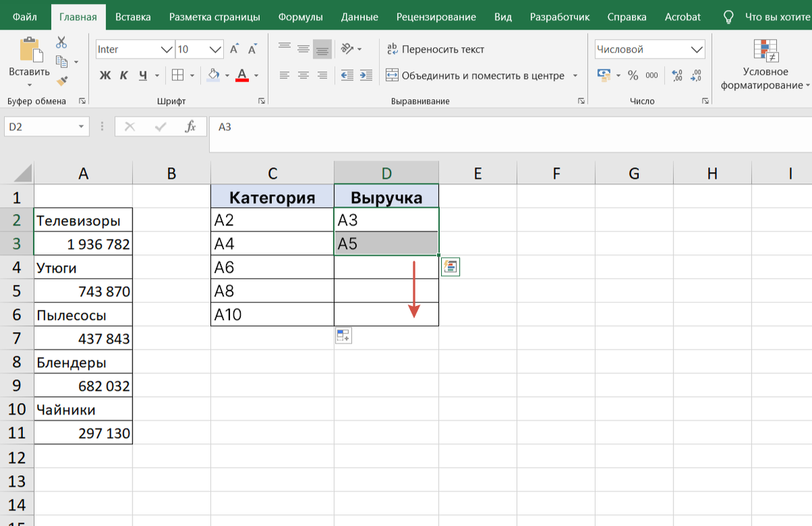Toggle bold Ж formatting
The height and width of the screenshot is (526, 812).
(x=105, y=75)
